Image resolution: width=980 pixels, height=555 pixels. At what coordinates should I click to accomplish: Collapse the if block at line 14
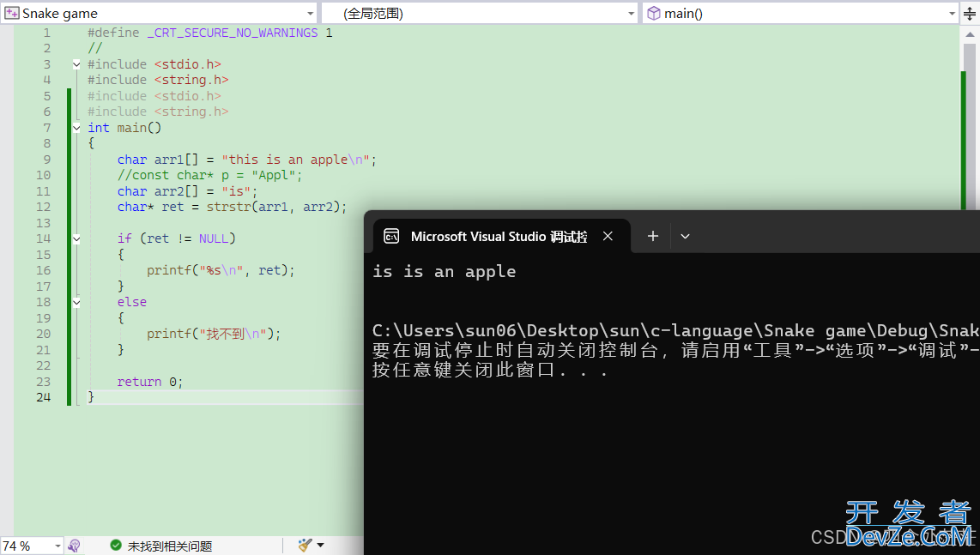[x=76, y=238]
